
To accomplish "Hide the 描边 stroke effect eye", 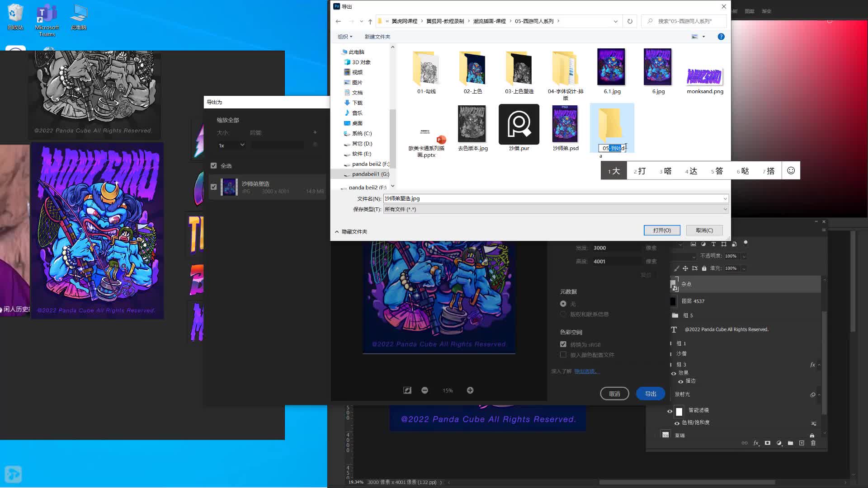I will pyautogui.click(x=681, y=381).
